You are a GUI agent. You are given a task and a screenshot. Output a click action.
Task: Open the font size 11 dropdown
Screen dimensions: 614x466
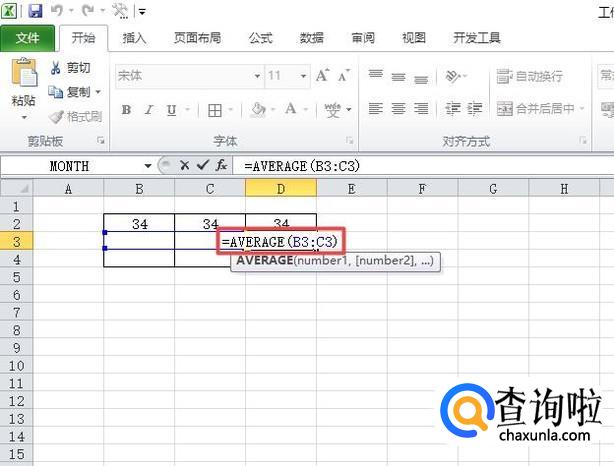(x=303, y=76)
